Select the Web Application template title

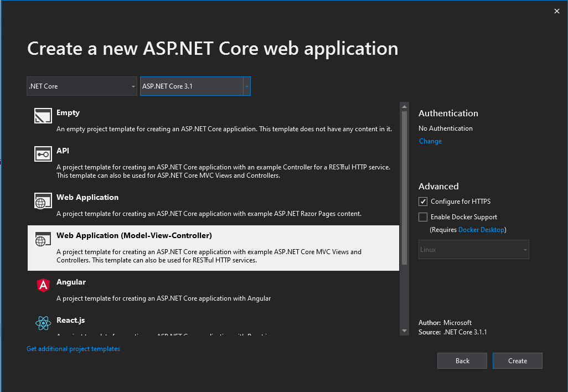pyautogui.click(x=87, y=198)
